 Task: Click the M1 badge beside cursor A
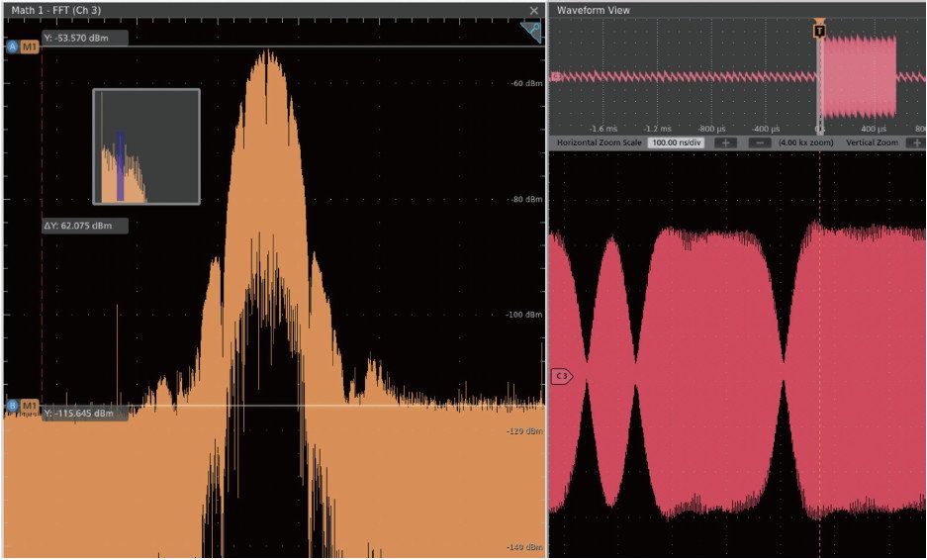tap(30, 47)
